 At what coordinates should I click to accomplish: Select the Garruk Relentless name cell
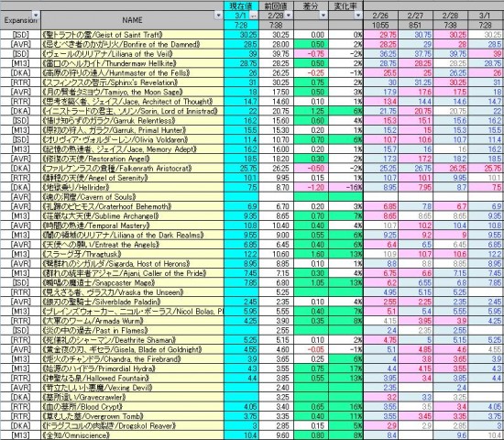click(132, 121)
